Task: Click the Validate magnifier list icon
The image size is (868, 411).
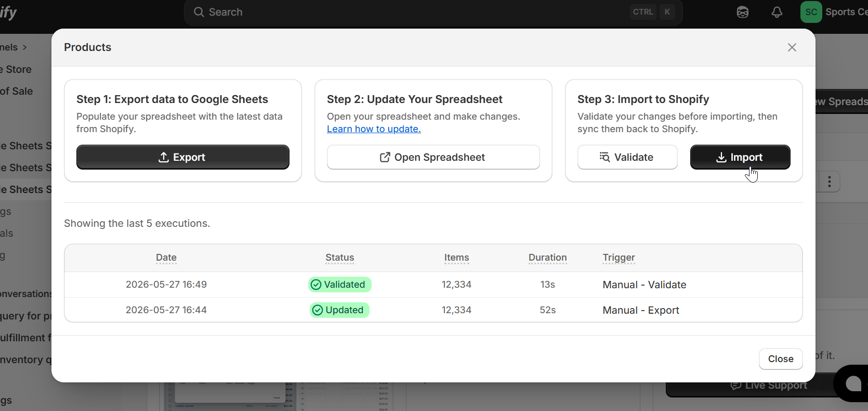Action: tap(604, 157)
